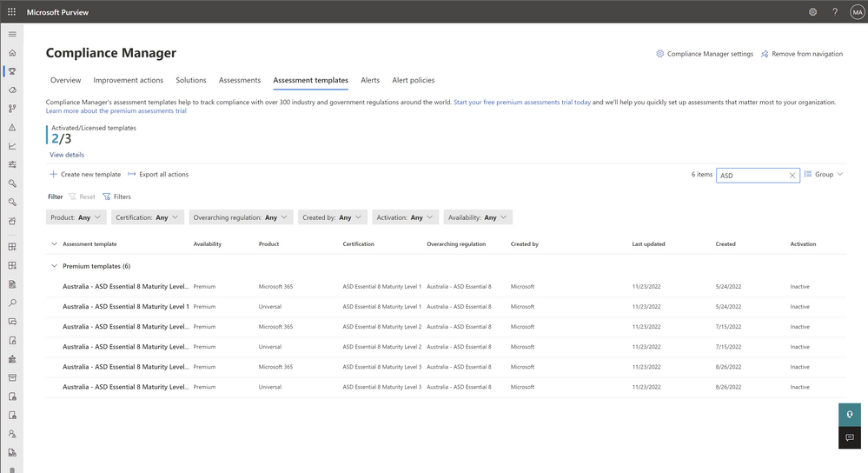868x473 pixels.
Task: Click in the ASD search field
Action: 750,175
